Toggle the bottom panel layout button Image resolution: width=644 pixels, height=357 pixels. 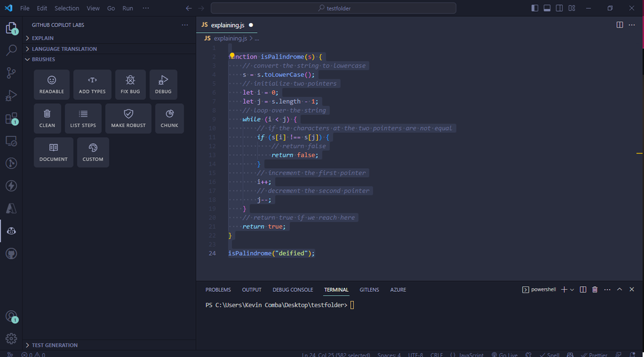click(x=547, y=8)
